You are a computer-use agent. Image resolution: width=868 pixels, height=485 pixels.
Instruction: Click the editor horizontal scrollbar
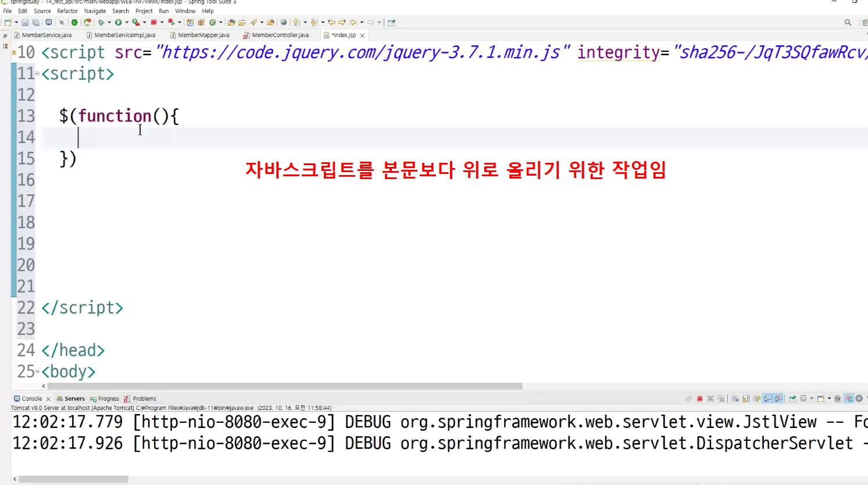click(285, 386)
